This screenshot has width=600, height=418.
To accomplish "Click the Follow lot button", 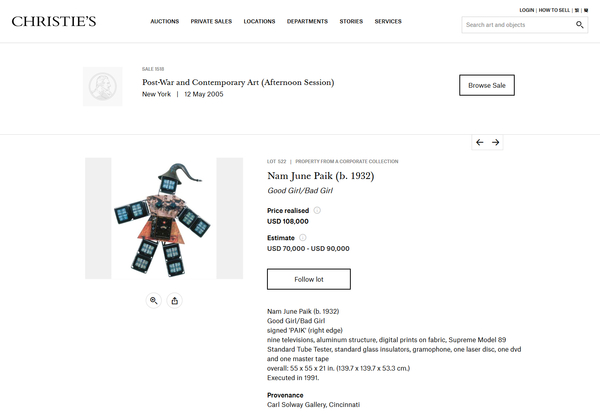I will [x=308, y=279].
